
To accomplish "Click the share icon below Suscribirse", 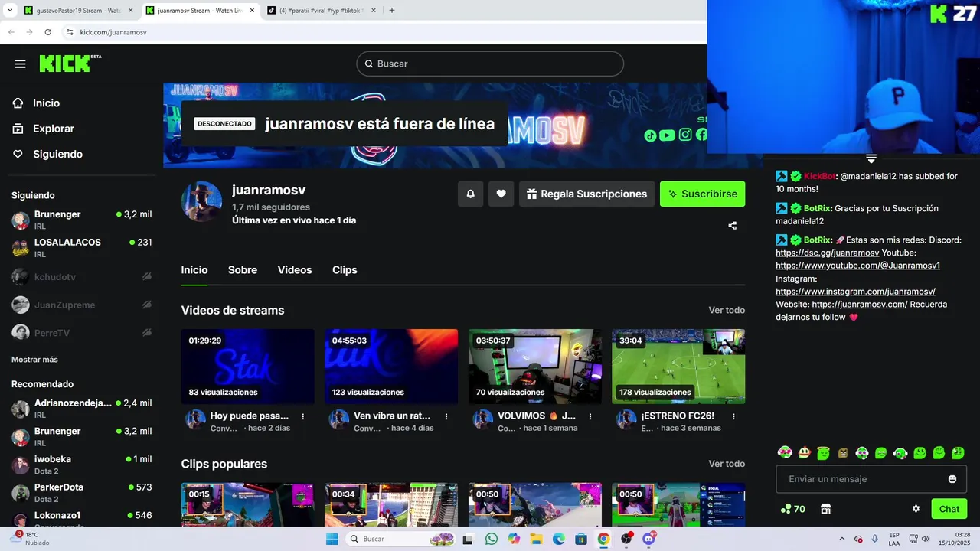I will pyautogui.click(x=733, y=226).
